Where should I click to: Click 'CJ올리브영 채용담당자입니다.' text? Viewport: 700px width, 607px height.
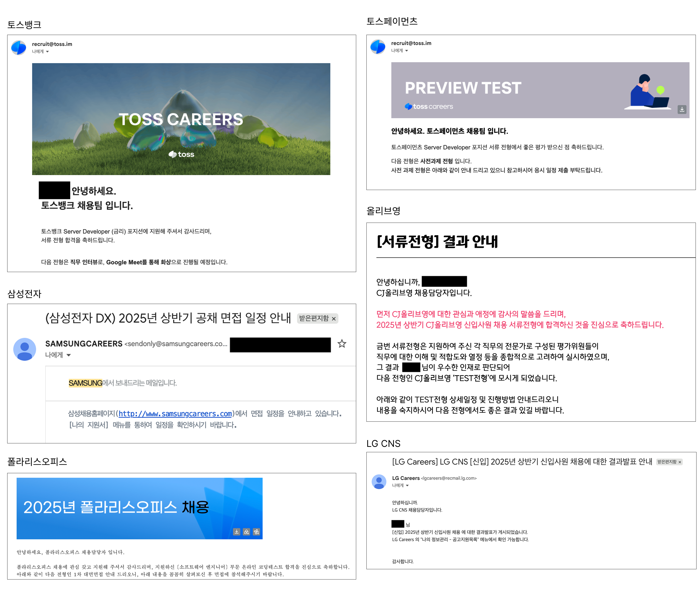click(x=424, y=293)
